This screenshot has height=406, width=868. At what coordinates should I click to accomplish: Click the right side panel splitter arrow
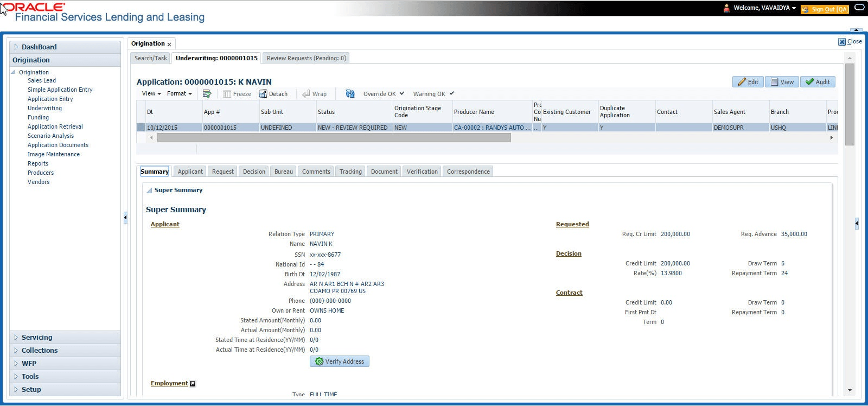pyautogui.click(x=857, y=223)
